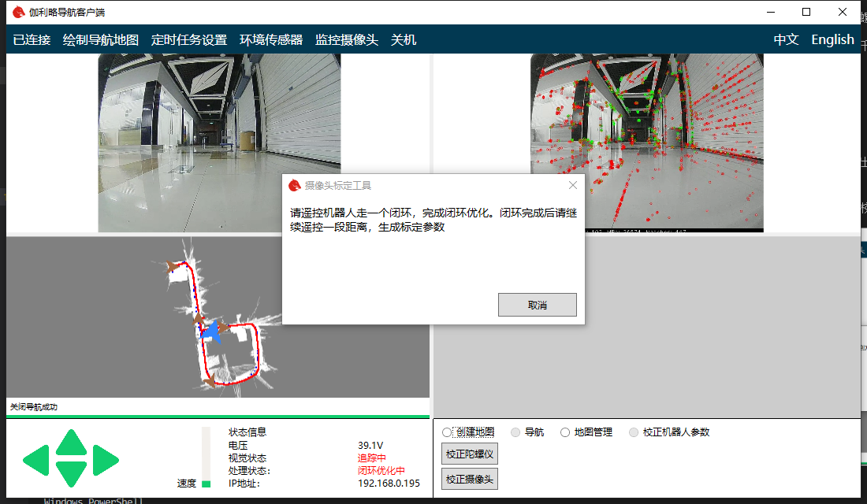Click the 校正陀螺仪 button

tap(470, 454)
